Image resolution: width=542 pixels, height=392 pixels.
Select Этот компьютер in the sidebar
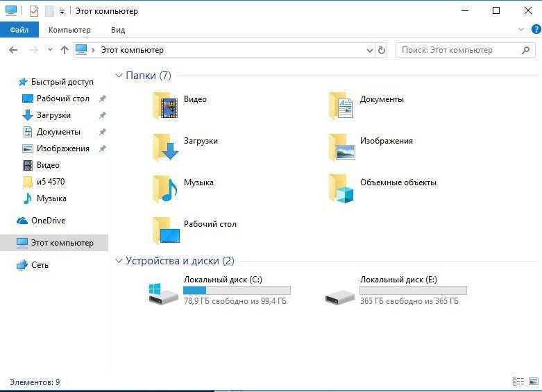click(x=54, y=243)
